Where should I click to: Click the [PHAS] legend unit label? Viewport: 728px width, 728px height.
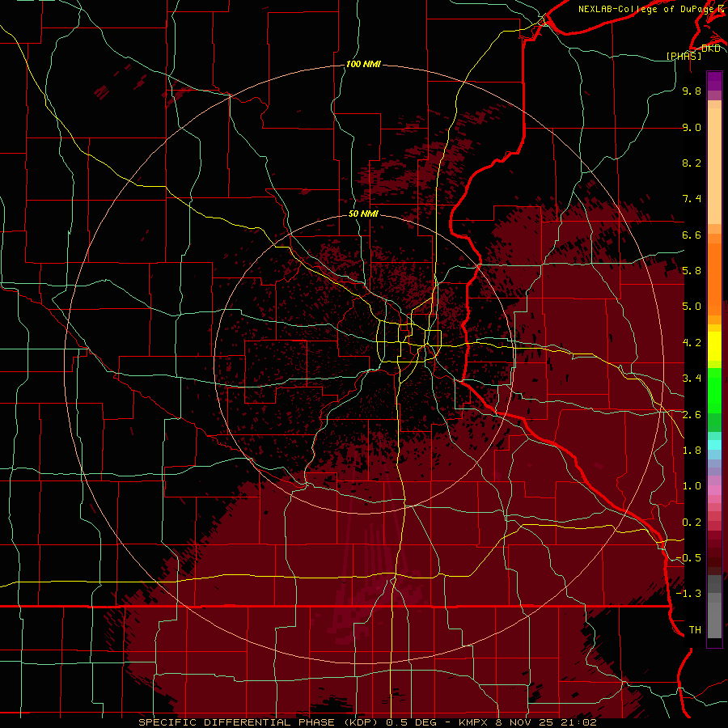[684, 56]
